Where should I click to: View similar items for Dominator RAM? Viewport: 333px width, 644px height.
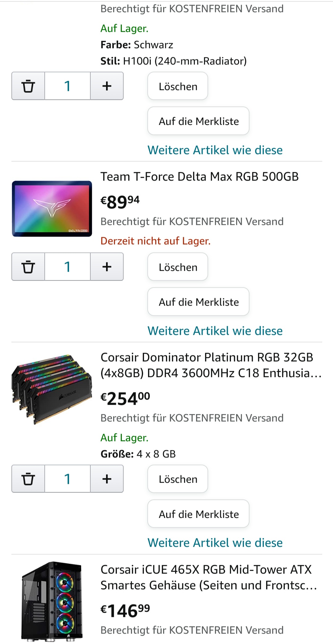(215, 543)
